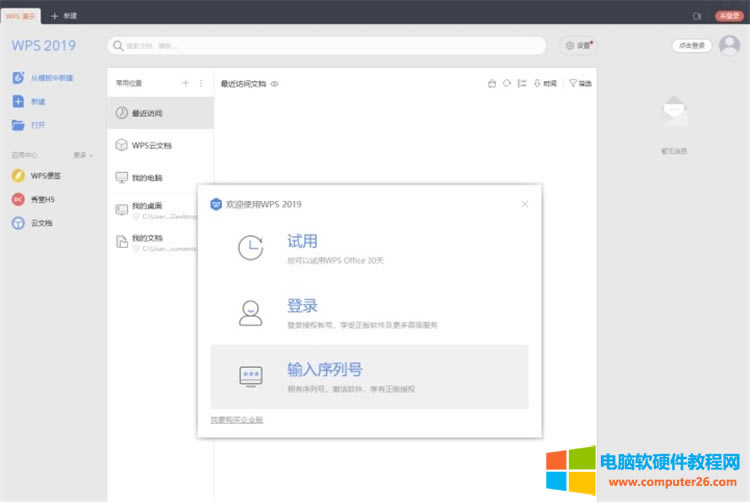Click the user avatar icon
750x502 pixels.
729,45
